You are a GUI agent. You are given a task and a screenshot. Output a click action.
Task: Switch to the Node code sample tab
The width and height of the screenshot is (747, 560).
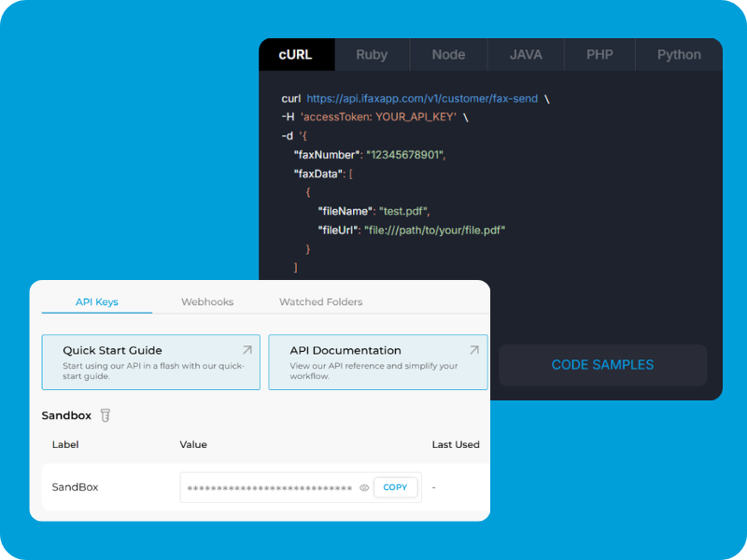click(x=448, y=54)
